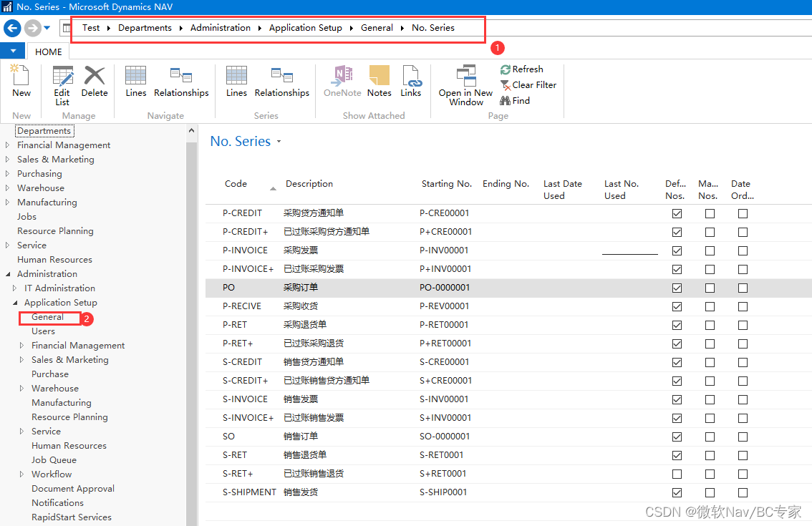The image size is (812, 526).
Task: Open the Links attachment icon
Action: 411,82
